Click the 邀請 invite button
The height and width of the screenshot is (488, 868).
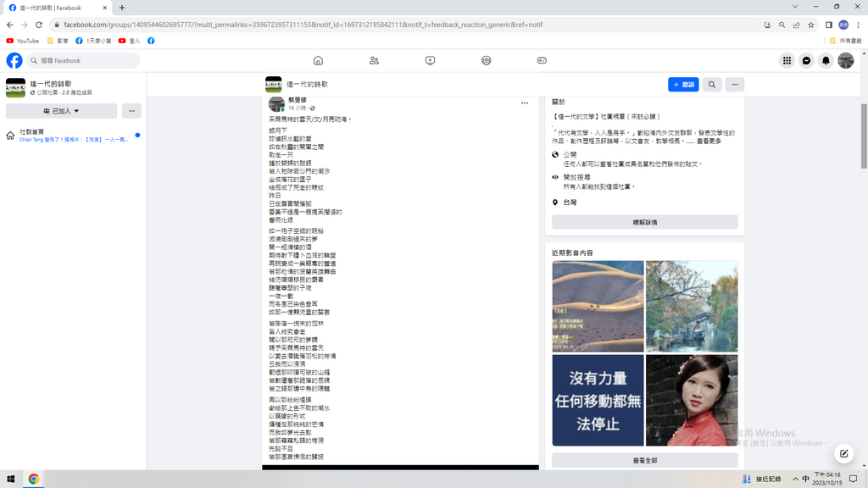click(683, 85)
